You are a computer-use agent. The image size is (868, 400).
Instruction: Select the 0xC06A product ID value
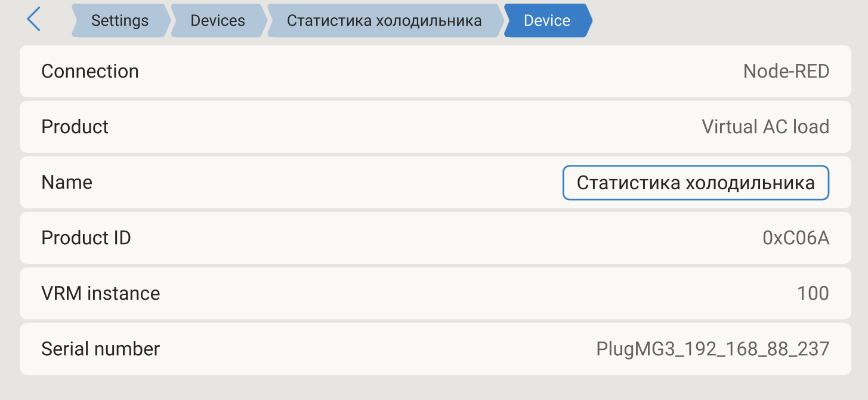click(796, 238)
